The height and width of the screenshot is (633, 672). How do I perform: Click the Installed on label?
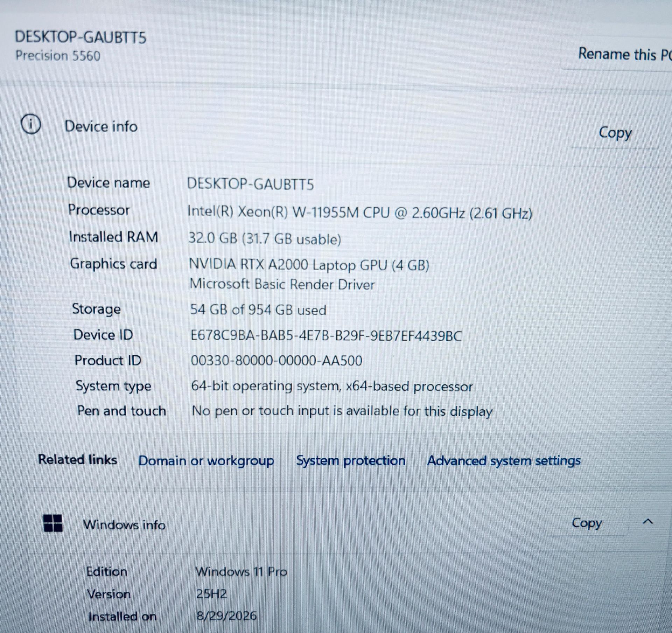(122, 616)
